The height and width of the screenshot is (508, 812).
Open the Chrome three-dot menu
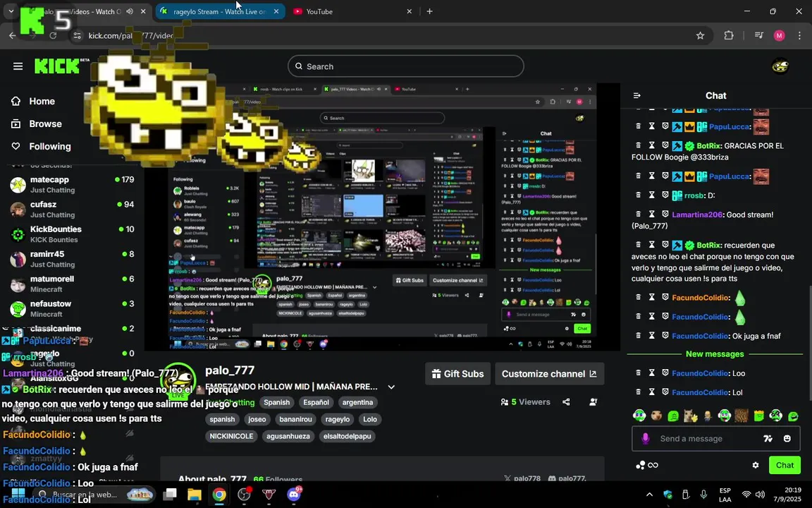tap(799, 35)
